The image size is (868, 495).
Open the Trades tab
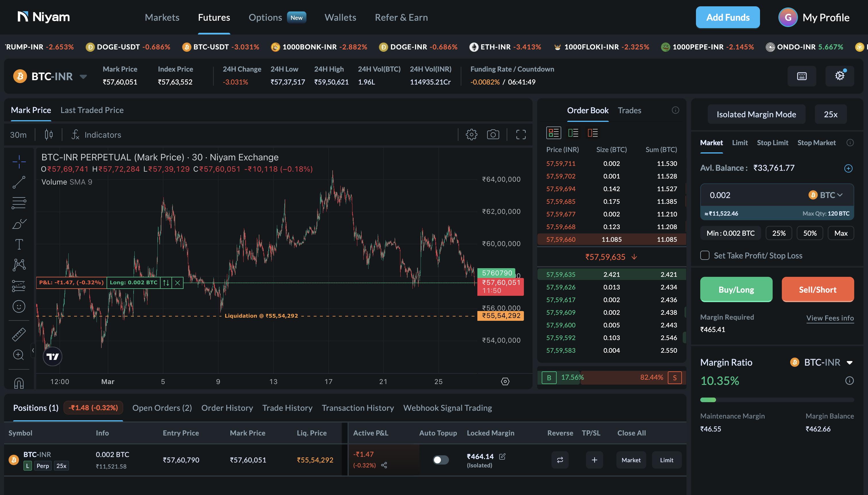coord(629,110)
